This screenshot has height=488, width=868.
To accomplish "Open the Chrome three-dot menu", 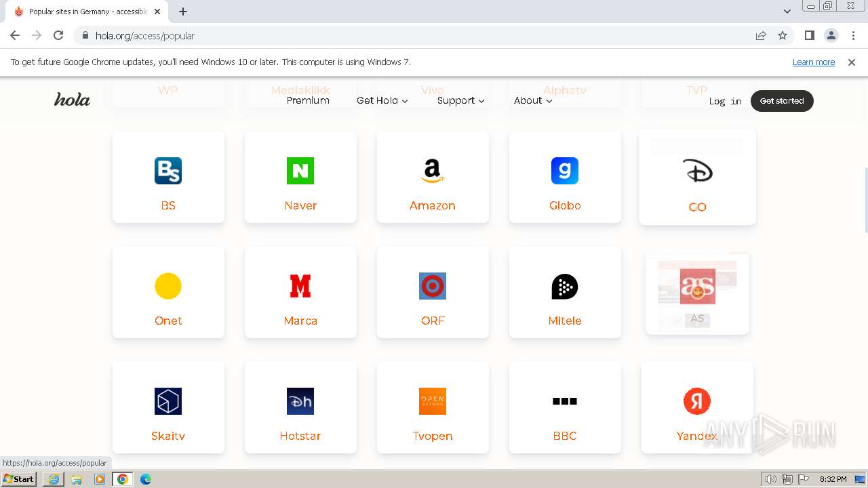I will (853, 35).
